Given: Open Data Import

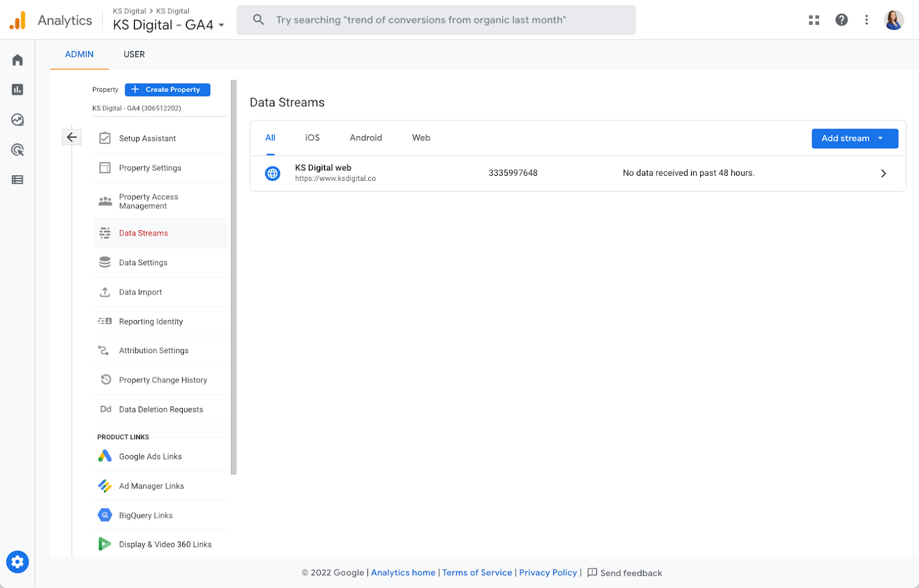Looking at the screenshot, I should (x=160, y=292).
